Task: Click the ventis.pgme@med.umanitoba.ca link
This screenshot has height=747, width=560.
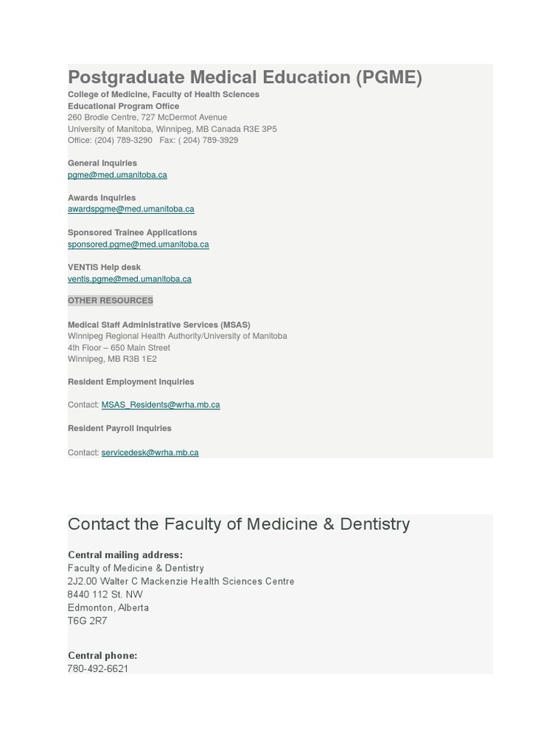Action: coord(129,279)
